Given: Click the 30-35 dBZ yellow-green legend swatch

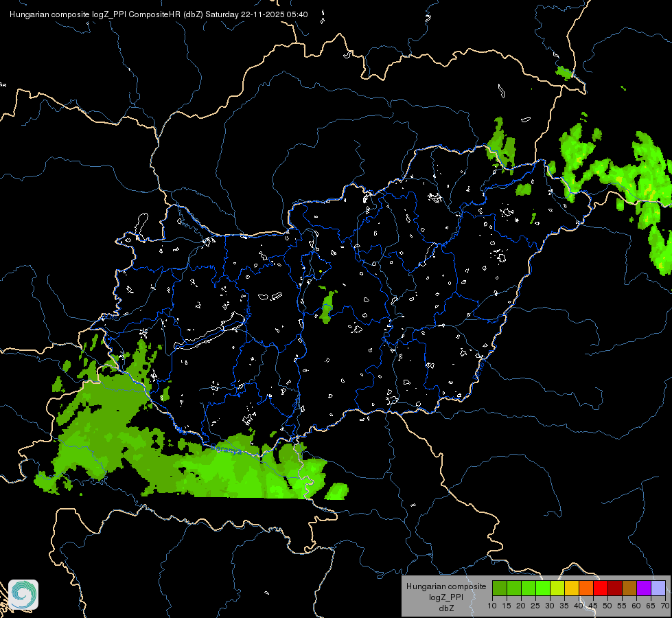Looking at the screenshot, I should 557,588.
